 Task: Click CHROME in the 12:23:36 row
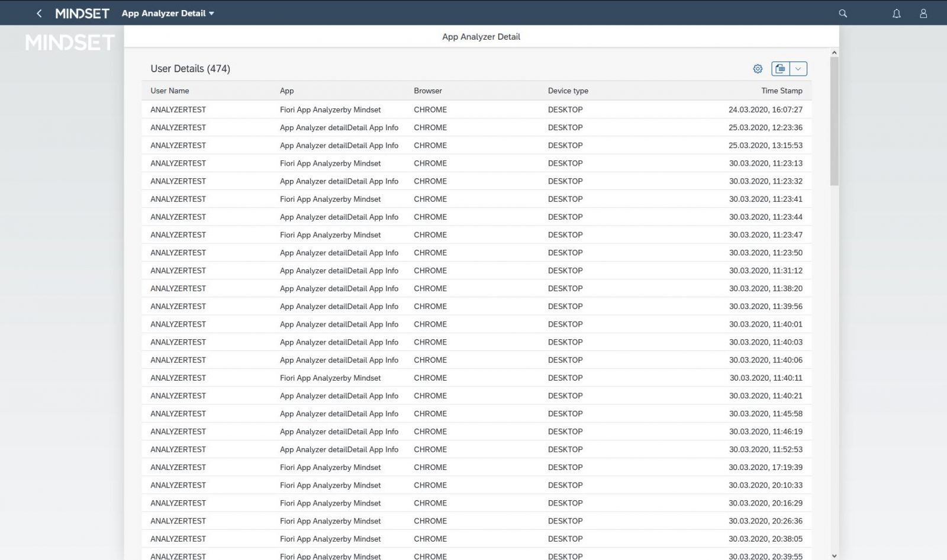coord(430,127)
